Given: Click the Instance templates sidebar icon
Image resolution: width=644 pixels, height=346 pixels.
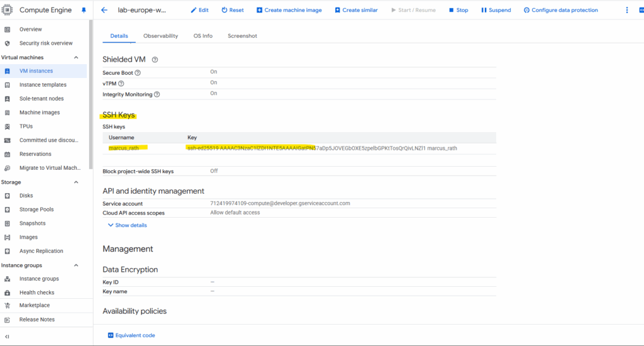Looking at the screenshot, I should click(x=7, y=85).
